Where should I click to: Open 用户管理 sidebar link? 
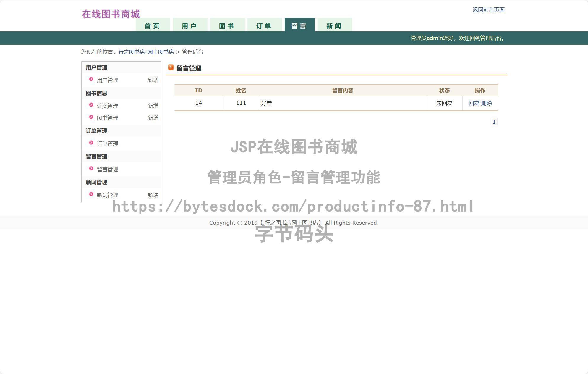point(108,80)
